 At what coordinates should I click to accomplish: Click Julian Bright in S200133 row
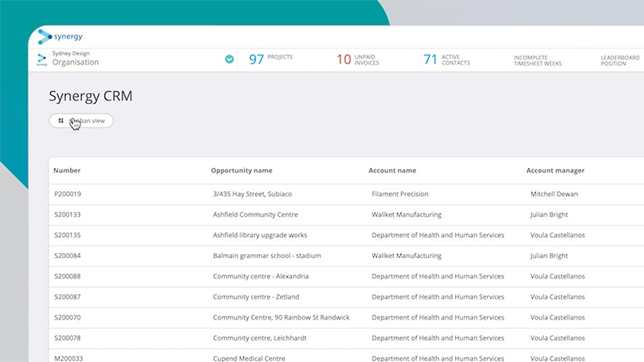[x=549, y=215]
